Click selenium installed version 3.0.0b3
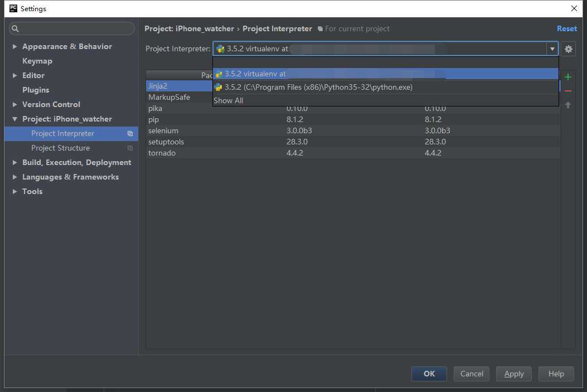This screenshot has width=587, height=392. pyautogui.click(x=299, y=130)
